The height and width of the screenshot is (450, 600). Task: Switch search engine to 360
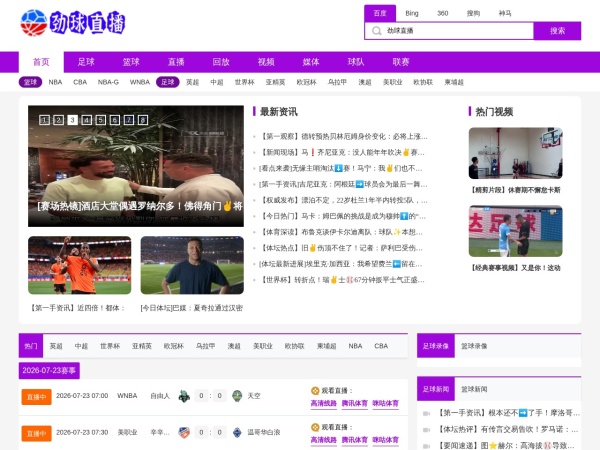pyautogui.click(x=442, y=13)
